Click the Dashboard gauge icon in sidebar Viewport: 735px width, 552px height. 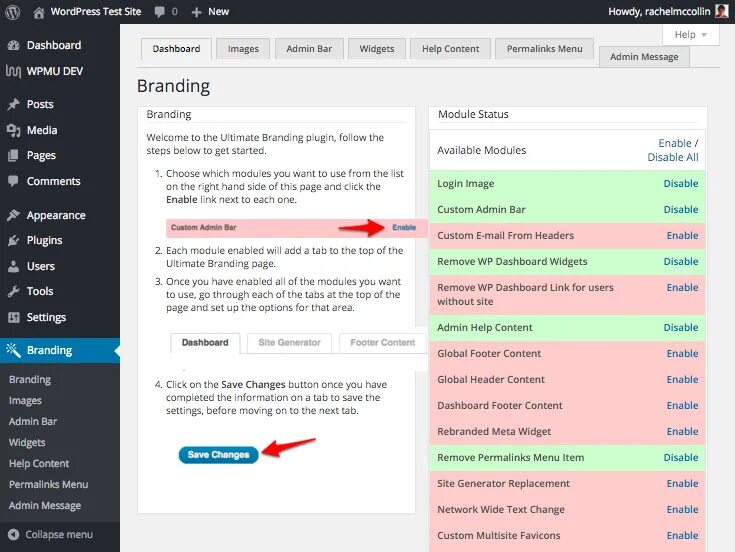click(x=14, y=45)
